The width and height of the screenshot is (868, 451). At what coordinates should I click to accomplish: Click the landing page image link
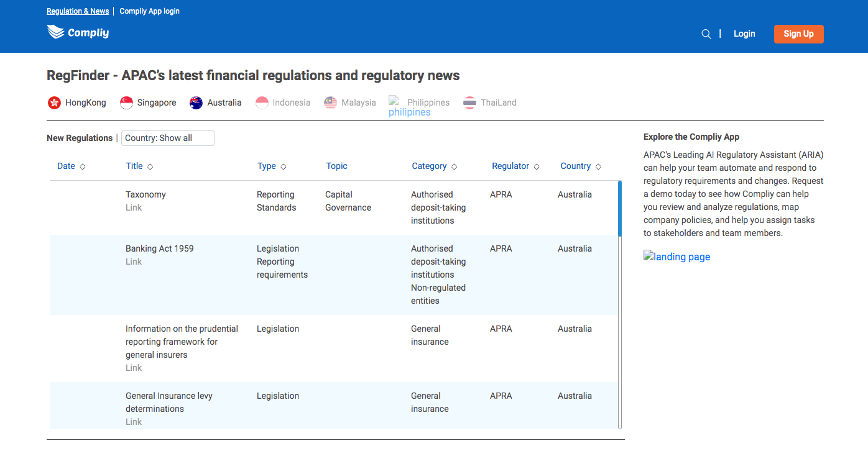click(676, 257)
